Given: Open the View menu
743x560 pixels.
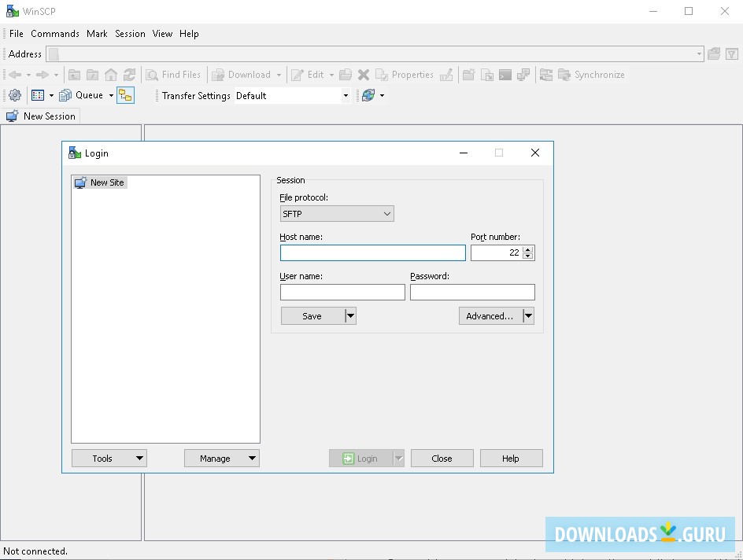Looking at the screenshot, I should (162, 34).
